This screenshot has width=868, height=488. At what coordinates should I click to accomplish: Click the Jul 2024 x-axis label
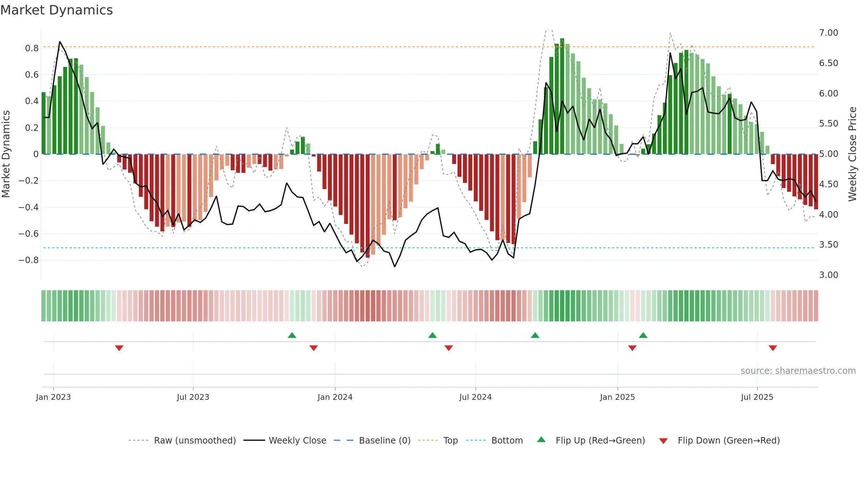tap(476, 397)
